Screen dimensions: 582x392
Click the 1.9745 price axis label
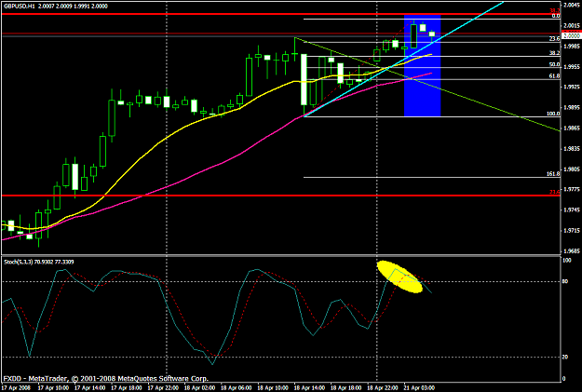coord(572,210)
